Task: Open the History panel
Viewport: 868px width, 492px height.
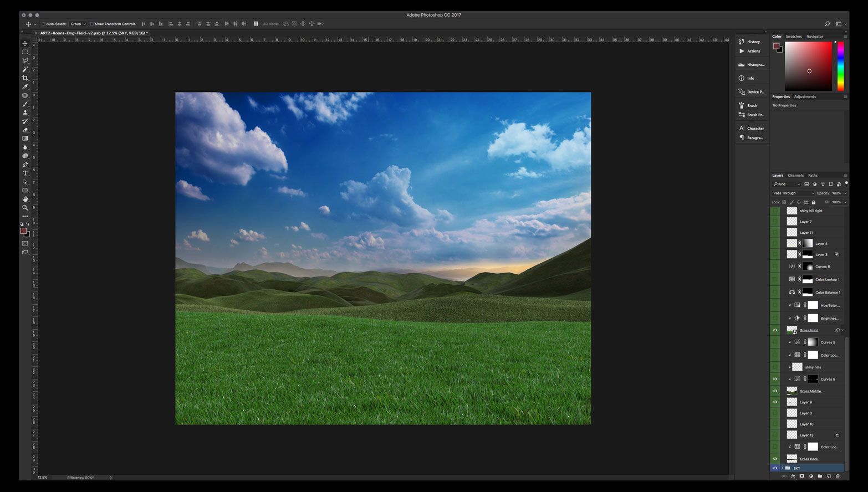Action: (x=753, y=42)
